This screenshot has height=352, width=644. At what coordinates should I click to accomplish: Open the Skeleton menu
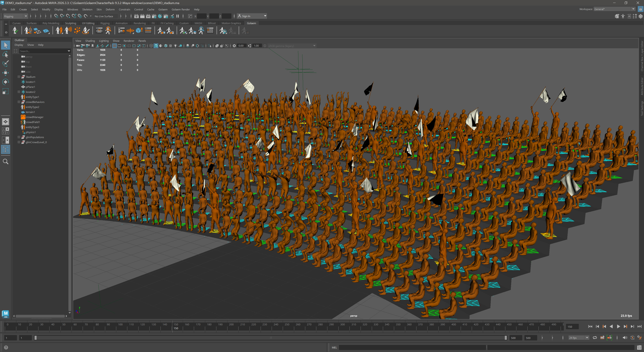[87, 10]
